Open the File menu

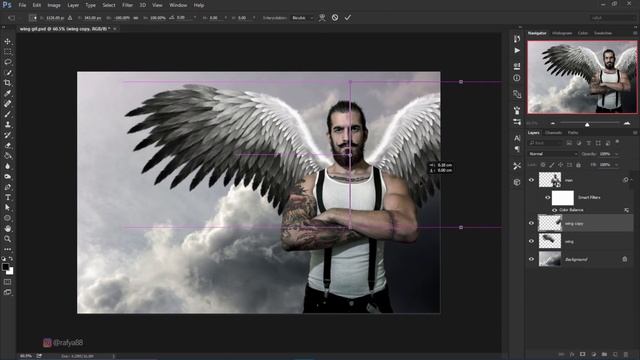click(22, 5)
